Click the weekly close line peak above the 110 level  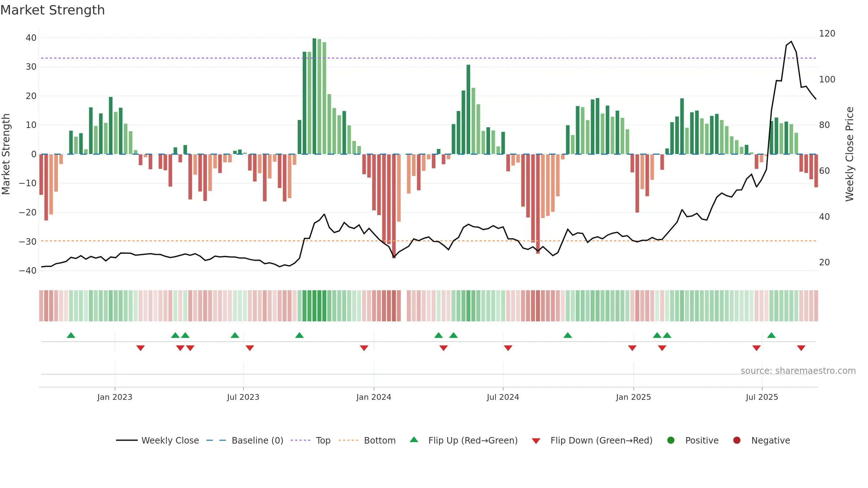(x=791, y=42)
